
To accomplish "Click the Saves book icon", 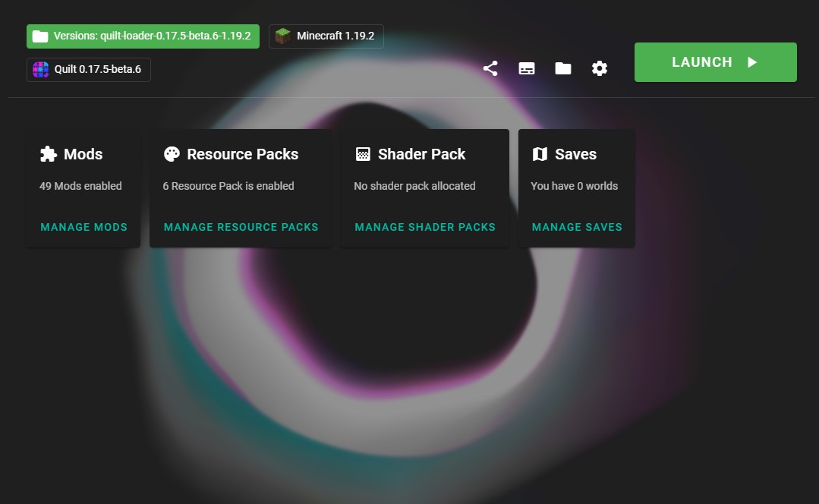I will tap(540, 154).
